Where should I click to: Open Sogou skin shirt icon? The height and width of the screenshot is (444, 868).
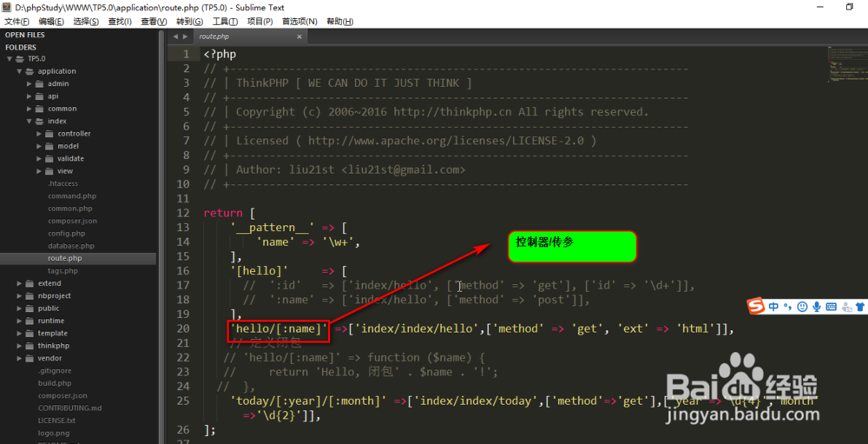pyautogui.click(x=859, y=306)
